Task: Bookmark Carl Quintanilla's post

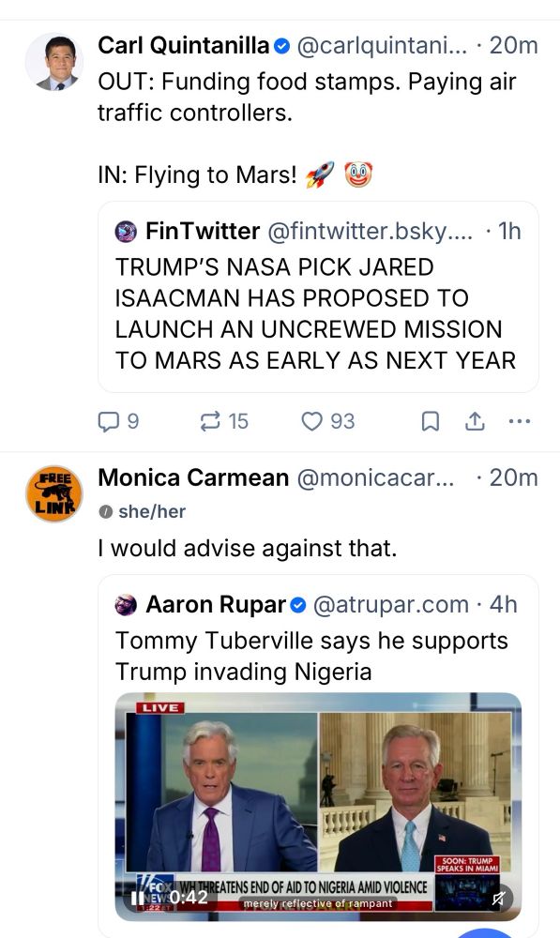Action: (431, 421)
